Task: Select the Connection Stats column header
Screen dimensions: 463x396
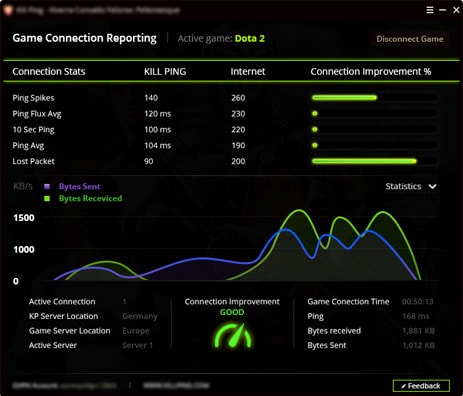Action: 49,71
